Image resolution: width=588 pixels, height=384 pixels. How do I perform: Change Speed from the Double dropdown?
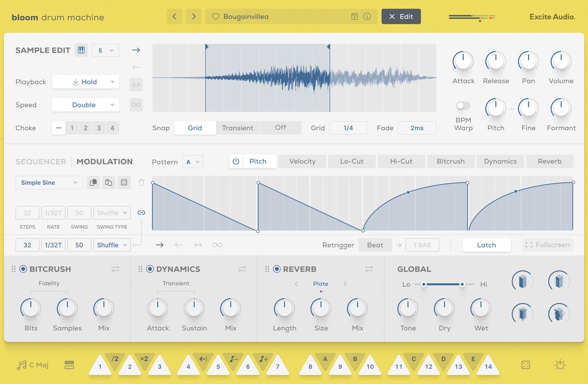tap(85, 105)
